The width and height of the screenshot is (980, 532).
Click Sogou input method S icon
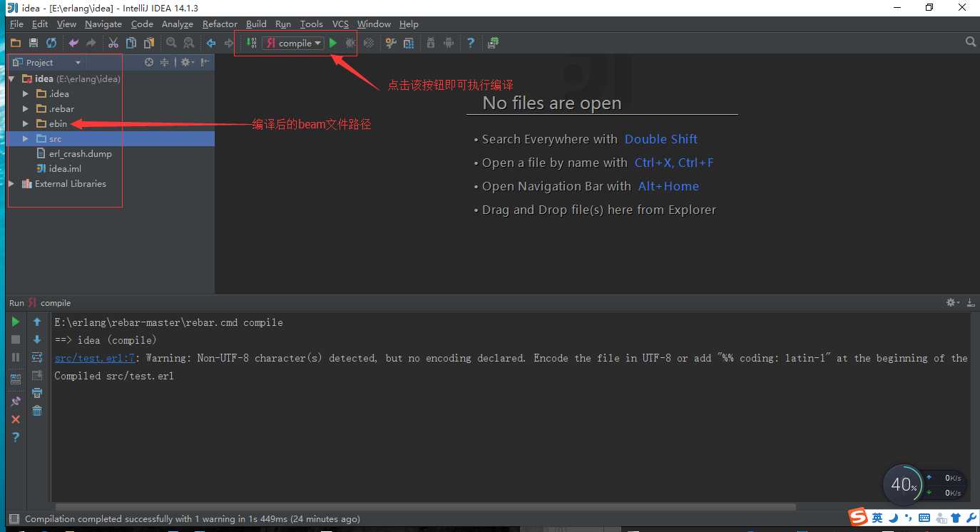pyautogui.click(x=859, y=517)
